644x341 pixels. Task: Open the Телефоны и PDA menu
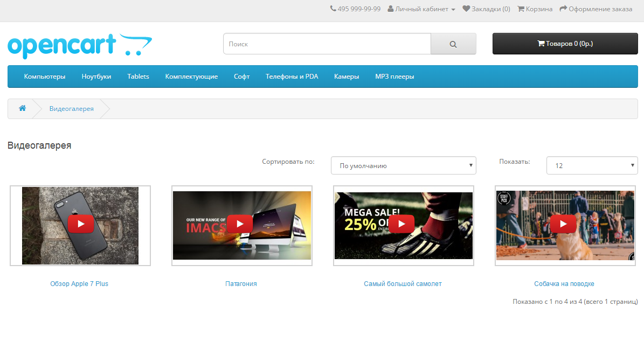point(292,76)
